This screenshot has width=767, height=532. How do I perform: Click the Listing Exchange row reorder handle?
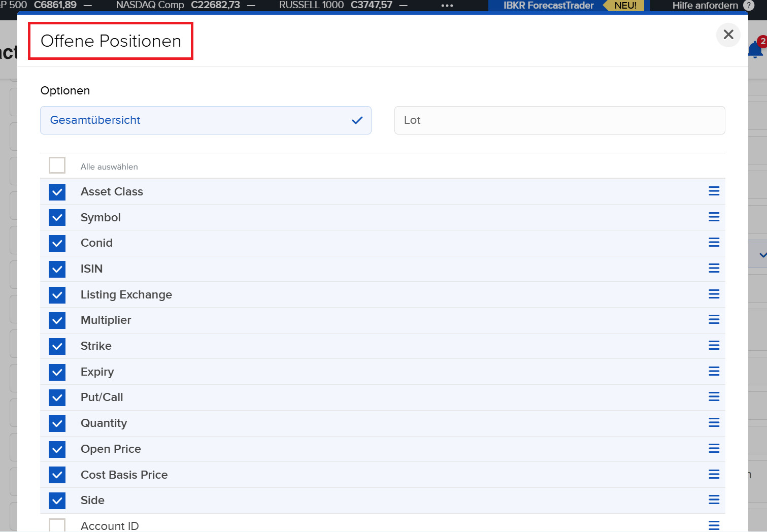point(714,294)
